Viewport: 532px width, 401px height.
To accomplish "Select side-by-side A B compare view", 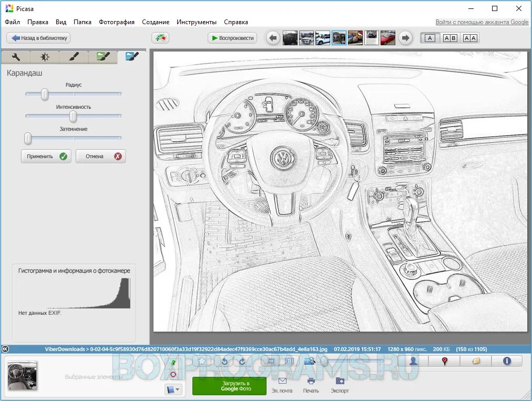I will 450,38.
